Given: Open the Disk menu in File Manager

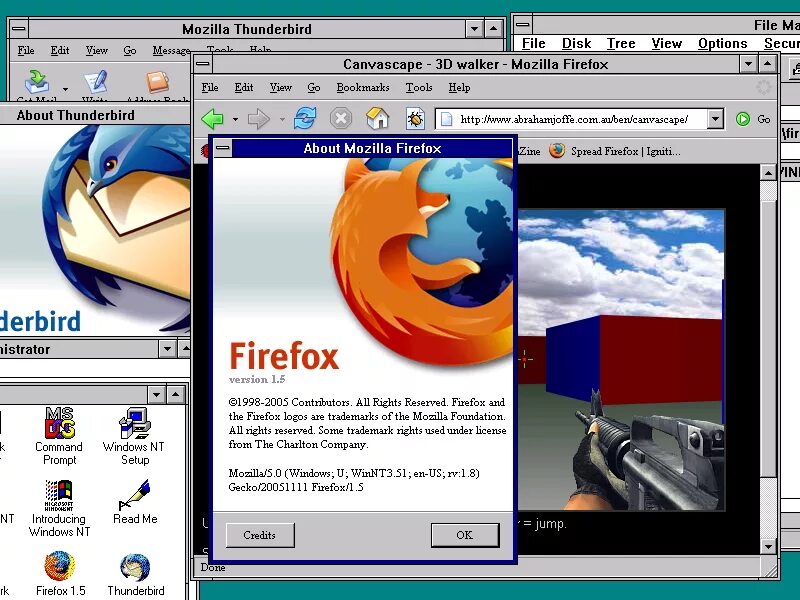Looking at the screenshot, I should pos(576,43).
